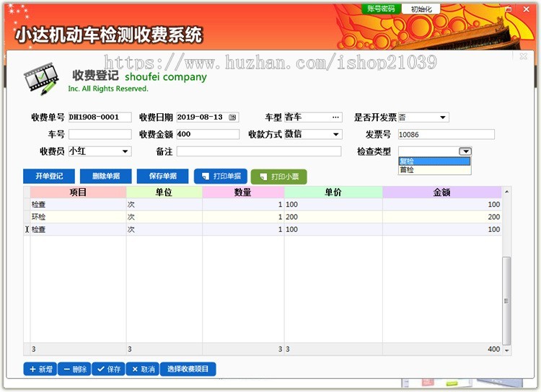Click the 选择收费项目 button

click(x=188, y=369)
